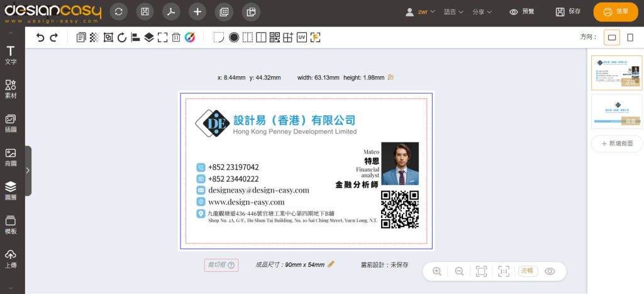Open the layers stack icon in toolbar
The width and height of the screenshot is (644, 294).
148,38
